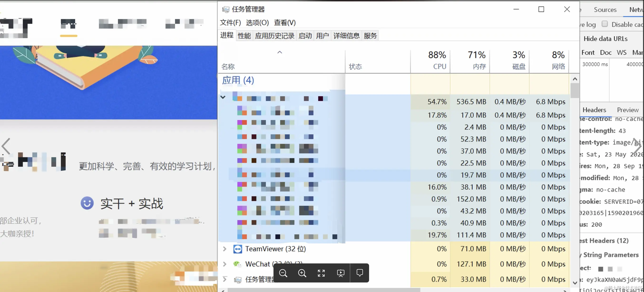
Task: Click the process list scroll down arrow
Action: (x=575, y=282)
